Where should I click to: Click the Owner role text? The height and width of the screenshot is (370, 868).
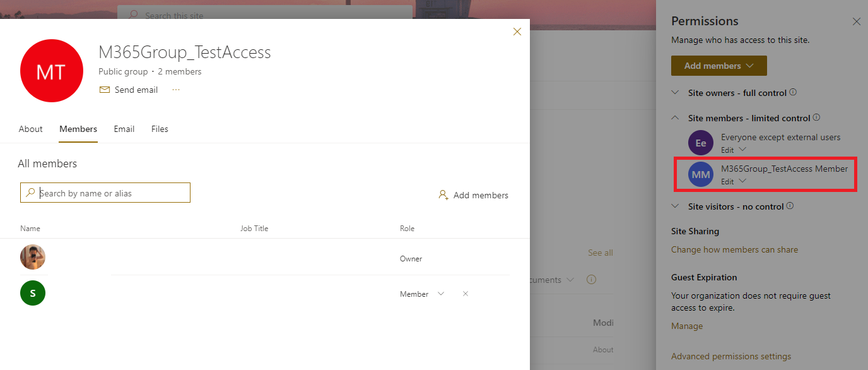(411, 258)
